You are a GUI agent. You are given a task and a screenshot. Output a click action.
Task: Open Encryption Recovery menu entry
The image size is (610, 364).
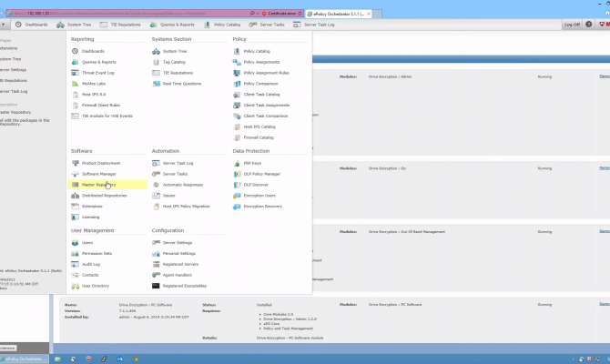coord(262,207)
